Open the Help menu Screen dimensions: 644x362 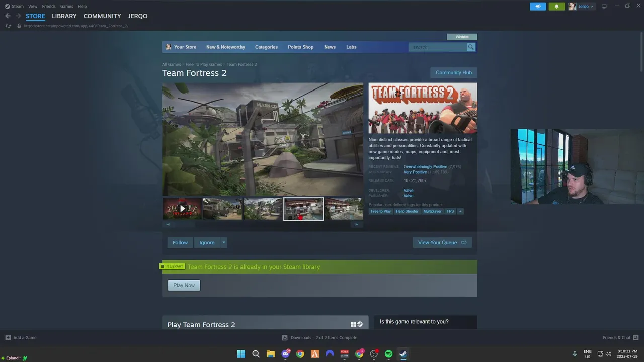[82, 6]
